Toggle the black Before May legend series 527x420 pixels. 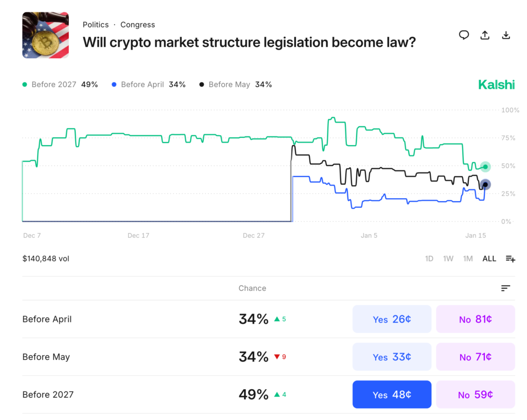(x=235, y=84)
